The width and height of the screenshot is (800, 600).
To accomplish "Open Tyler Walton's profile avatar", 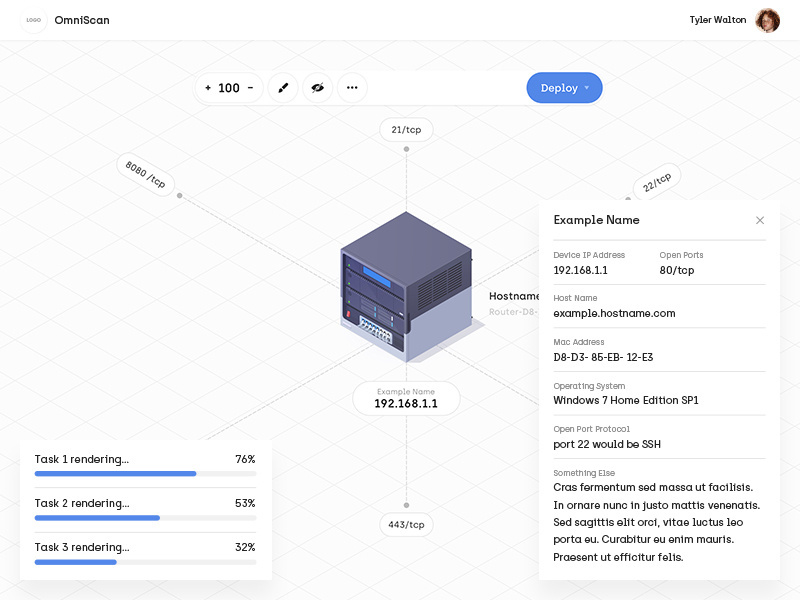I will click(x=767, y=20).
